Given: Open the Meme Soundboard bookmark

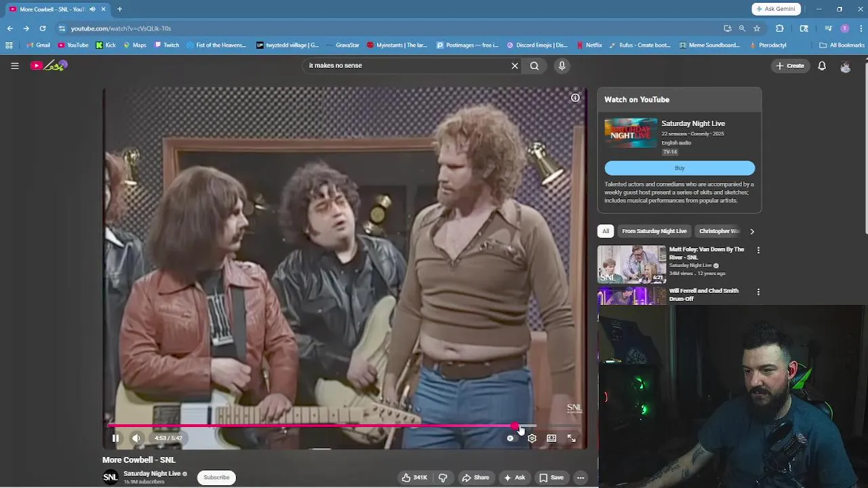Looking at the screenshot, I should 709,45.
